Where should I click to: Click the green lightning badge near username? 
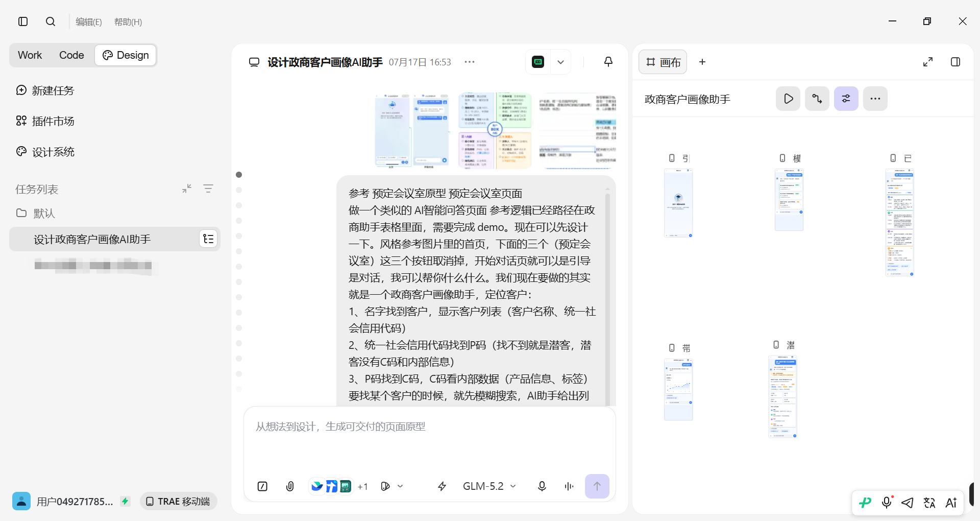point(125,501)
